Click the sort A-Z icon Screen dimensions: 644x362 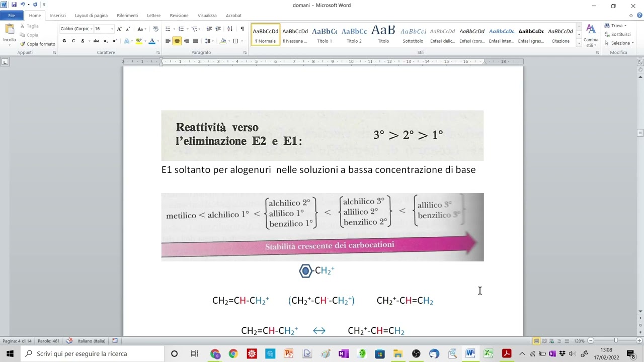[x=230, y=29]
